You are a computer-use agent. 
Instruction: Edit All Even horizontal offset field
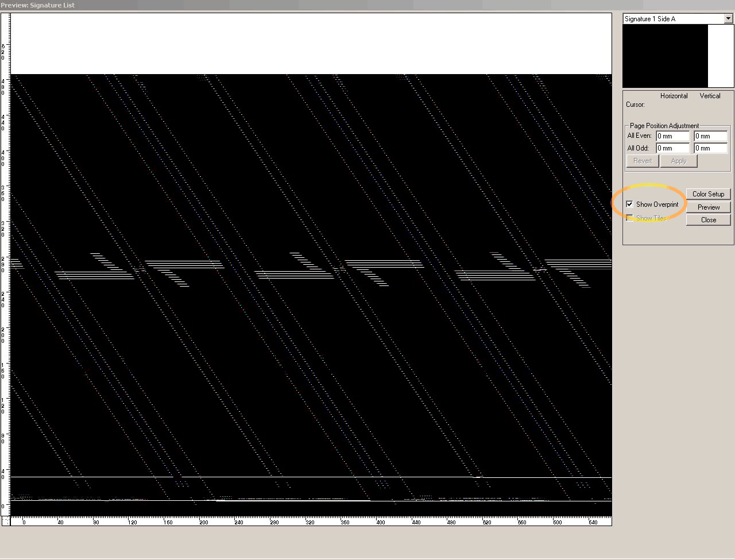[672, 136]
